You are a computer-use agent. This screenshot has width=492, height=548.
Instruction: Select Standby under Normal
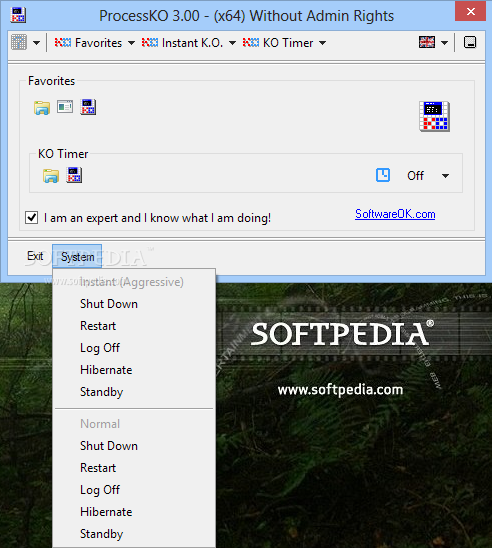click(134, 534)
